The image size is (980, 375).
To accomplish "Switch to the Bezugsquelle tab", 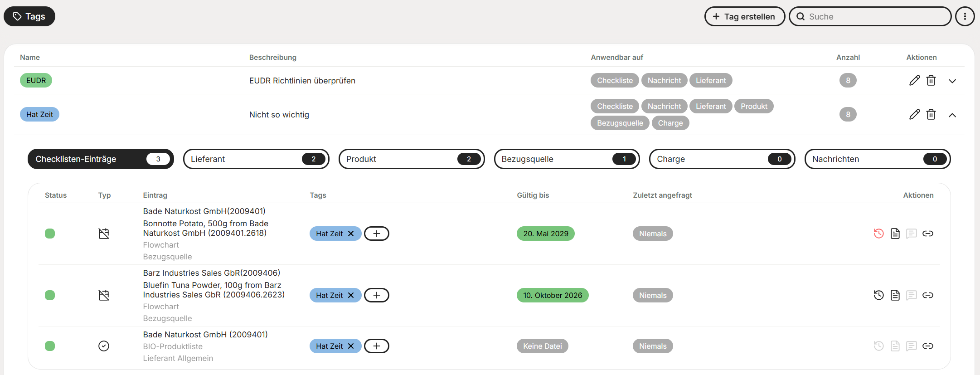I will [x=567, y=159].
